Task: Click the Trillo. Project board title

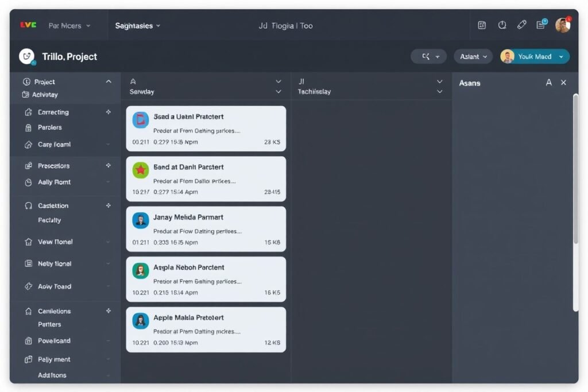Action: point(69,57)
